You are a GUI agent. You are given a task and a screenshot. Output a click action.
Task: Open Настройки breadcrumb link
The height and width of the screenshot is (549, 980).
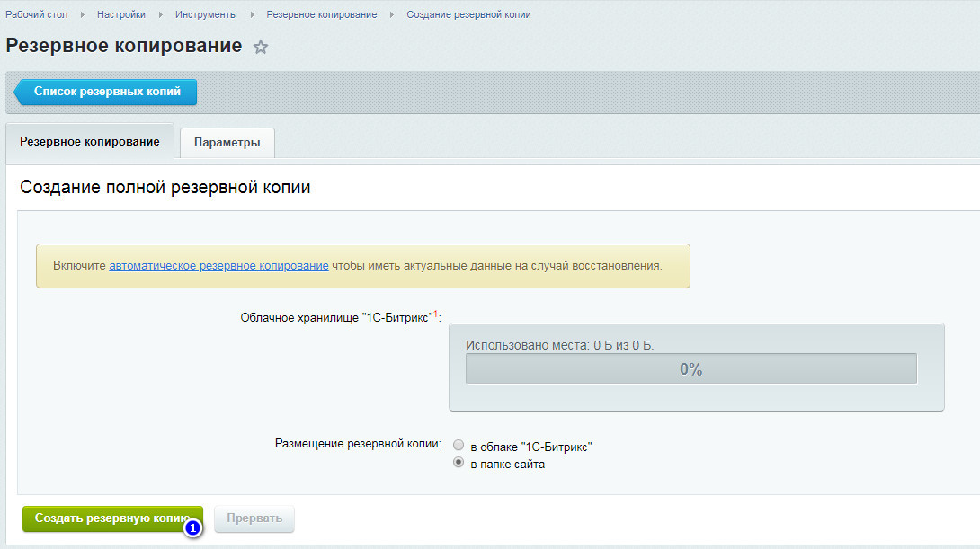pos(122,14)
